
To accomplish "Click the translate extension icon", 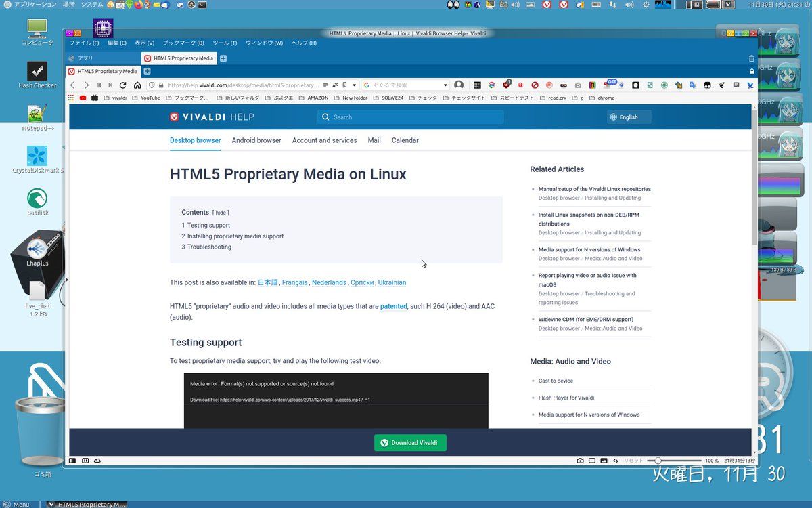I will 693,85.
